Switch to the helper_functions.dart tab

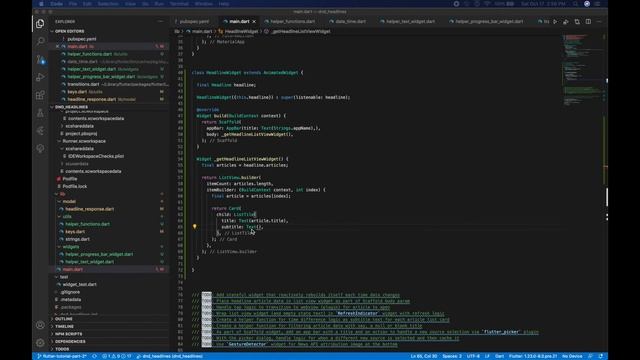tap(292, 22)
